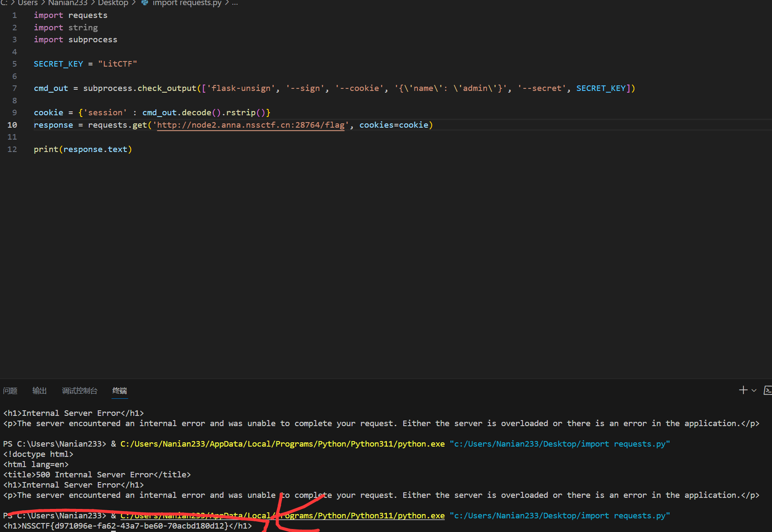Click the "LitCTF" string value

117,64
